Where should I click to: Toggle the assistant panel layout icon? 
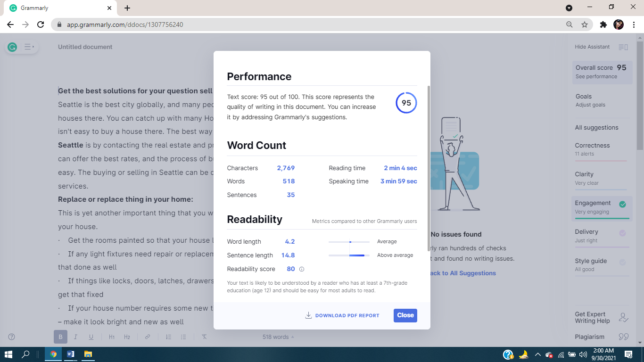[623, 47]
